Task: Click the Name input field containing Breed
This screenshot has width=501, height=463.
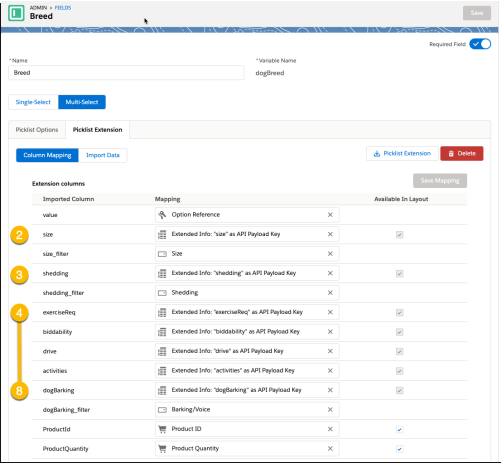Action: click(126, 73)
